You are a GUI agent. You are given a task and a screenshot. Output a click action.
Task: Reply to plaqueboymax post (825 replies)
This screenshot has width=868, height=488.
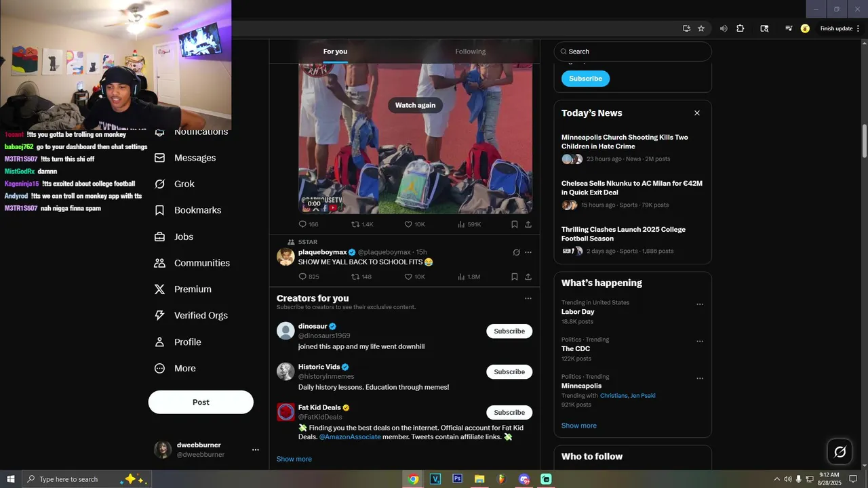(309, 277)
